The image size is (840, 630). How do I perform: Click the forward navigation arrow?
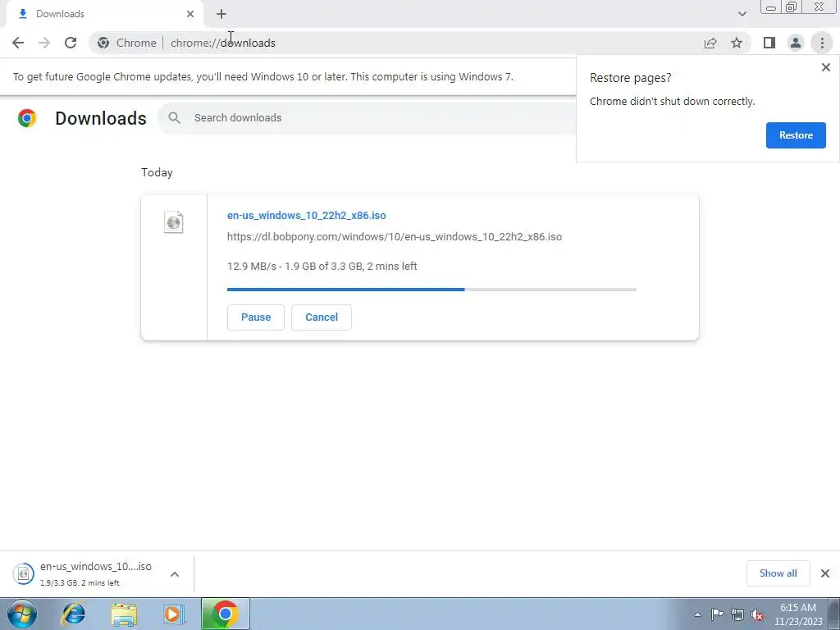pyautogui.click(x=44, y=43)
